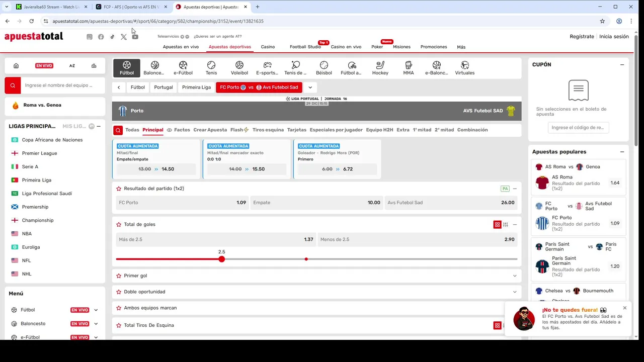The width and height of the screenshot is (644, 362).
Task: Select boosted odds Empate/empate 14.50
Action: click(156, 169)
